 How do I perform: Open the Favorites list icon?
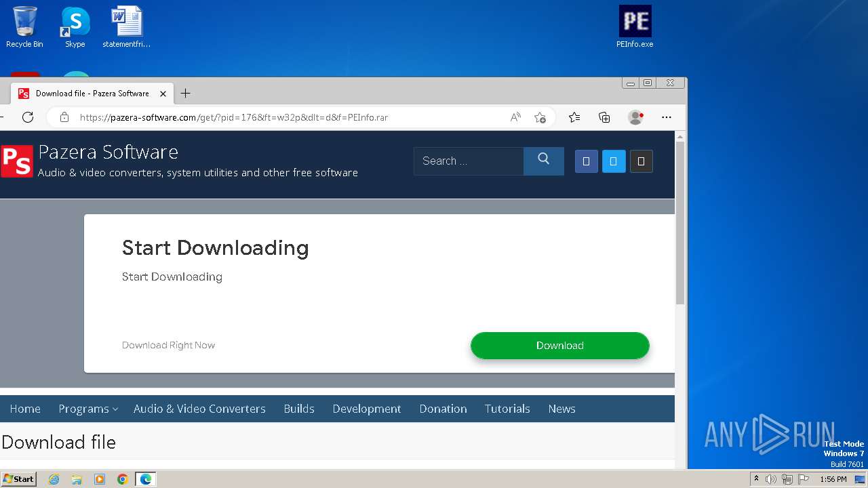pos(574,117)
